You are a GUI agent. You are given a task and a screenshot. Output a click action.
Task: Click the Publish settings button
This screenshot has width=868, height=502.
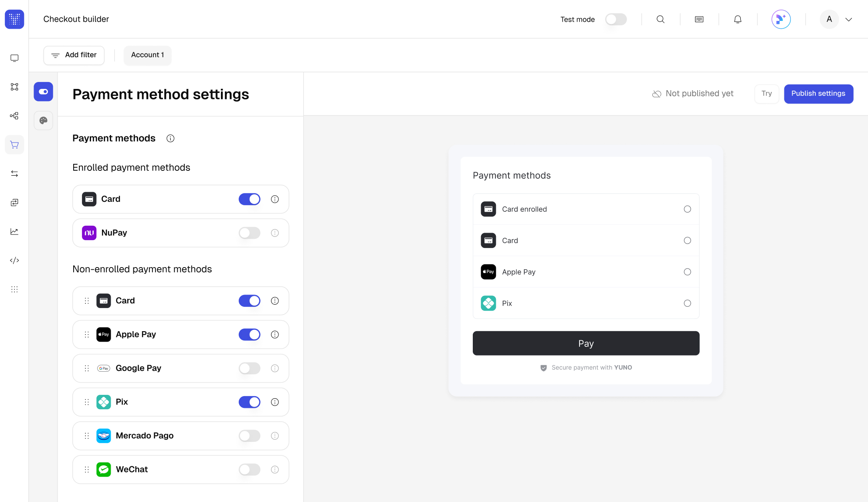point(818,94)
